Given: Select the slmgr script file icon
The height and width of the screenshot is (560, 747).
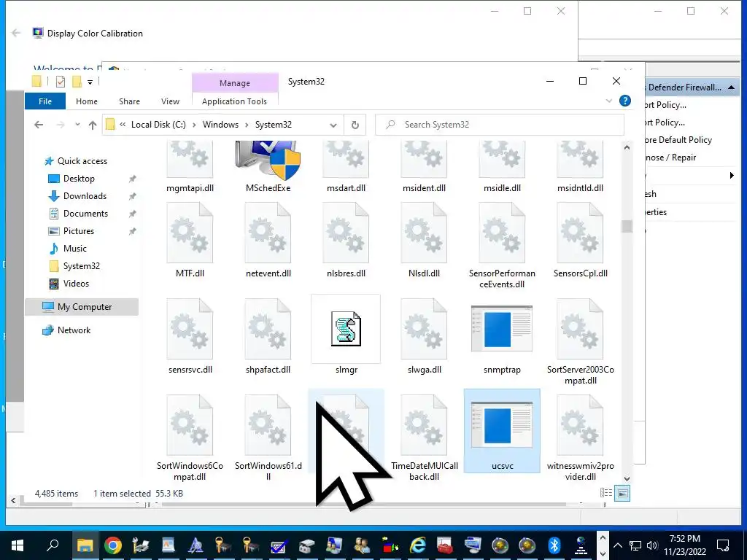Looking at the screenshot, I should (346, 329).
